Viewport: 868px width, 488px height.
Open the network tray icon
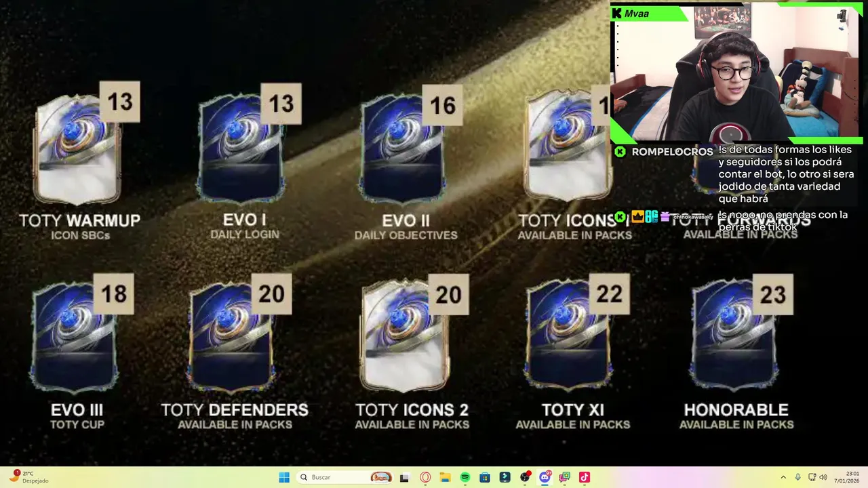click(812, 477)
